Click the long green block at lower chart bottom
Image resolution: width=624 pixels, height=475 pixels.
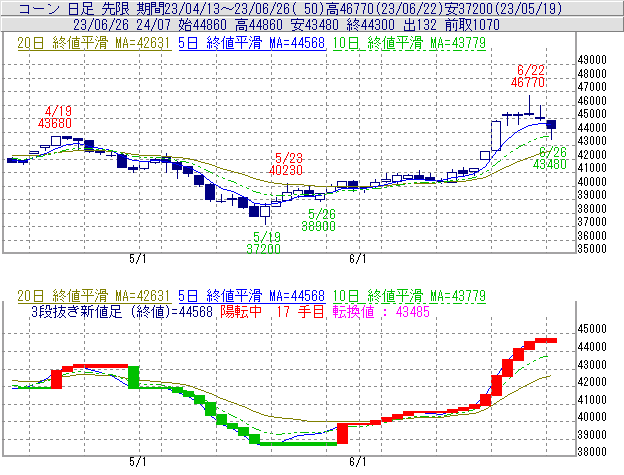click(x=298, y=444)
